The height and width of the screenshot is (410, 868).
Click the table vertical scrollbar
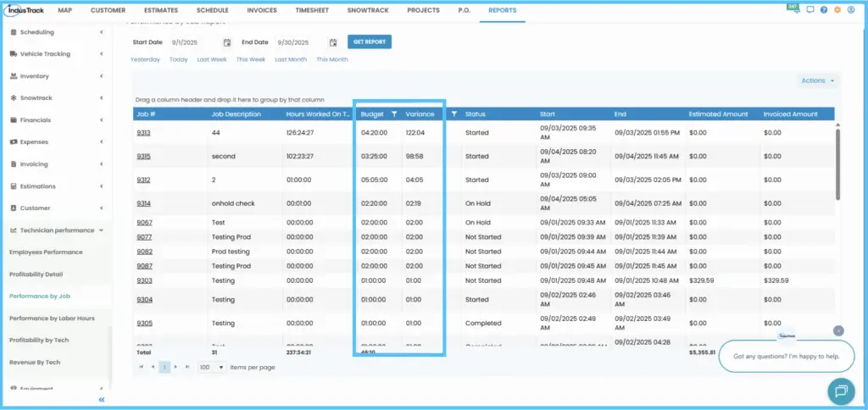pyautogui.click(x=837, y=164)
